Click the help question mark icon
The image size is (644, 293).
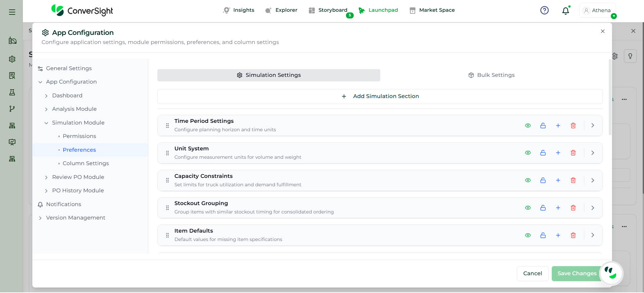544,10
